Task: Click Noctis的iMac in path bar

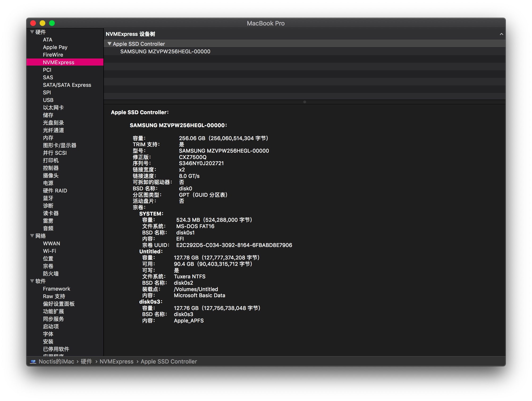Action: coord(56,361)
